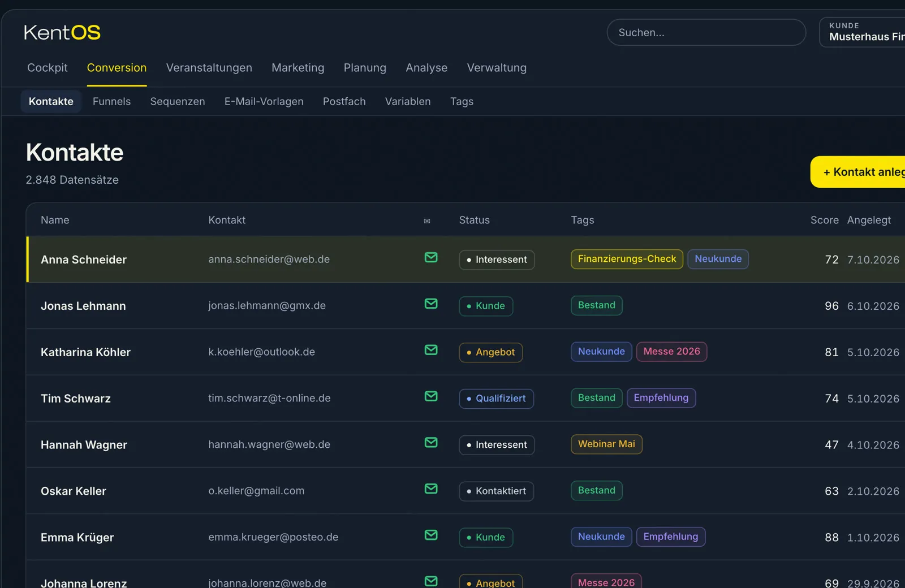905x588 pixels.
Task: Open contact Oskar Keller
Action: (x=74, y=491)
